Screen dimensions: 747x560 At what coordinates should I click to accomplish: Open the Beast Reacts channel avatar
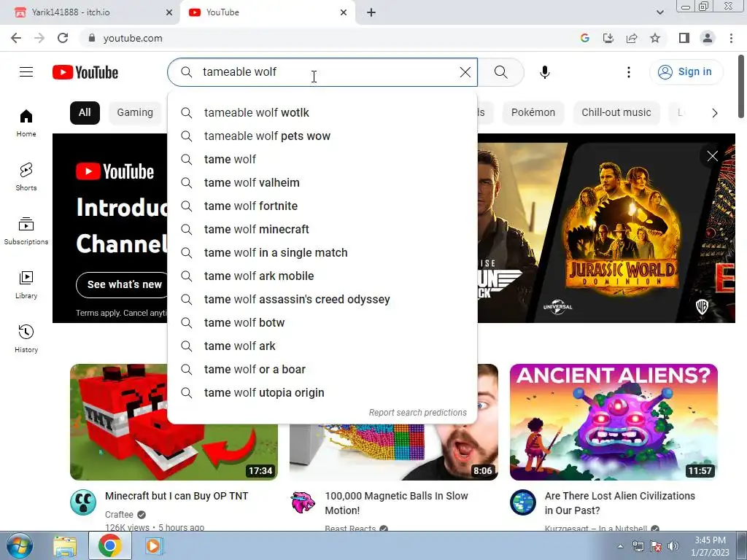click(303, 502)
